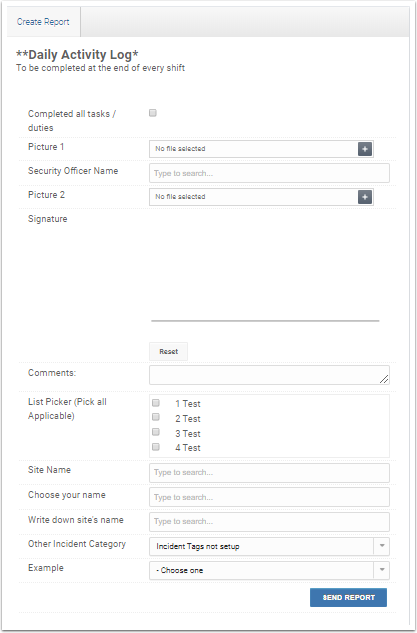Viewport: 417px width, 633px height.
Task: Click the Signature label
Action: point(48,219)
